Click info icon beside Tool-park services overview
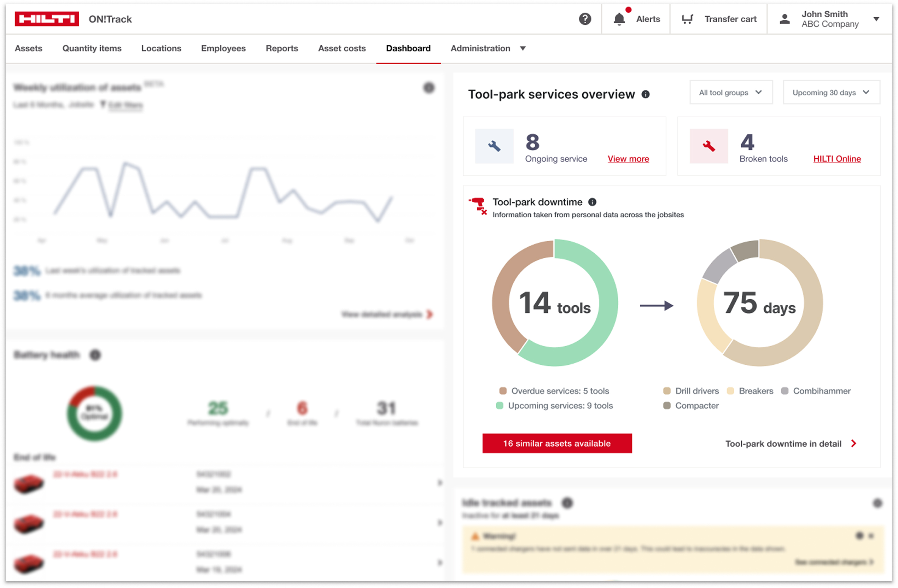898x588 pixels. coord(646,94)
